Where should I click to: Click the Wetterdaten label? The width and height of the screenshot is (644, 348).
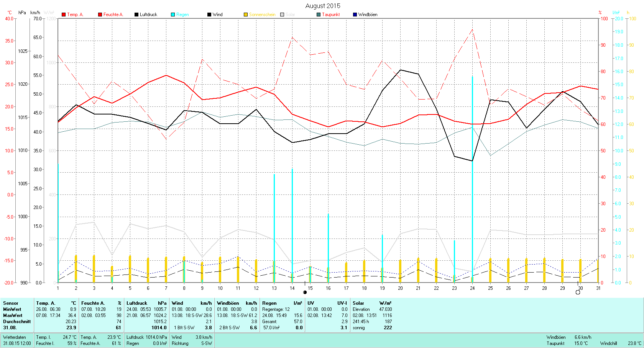point(15,337)
